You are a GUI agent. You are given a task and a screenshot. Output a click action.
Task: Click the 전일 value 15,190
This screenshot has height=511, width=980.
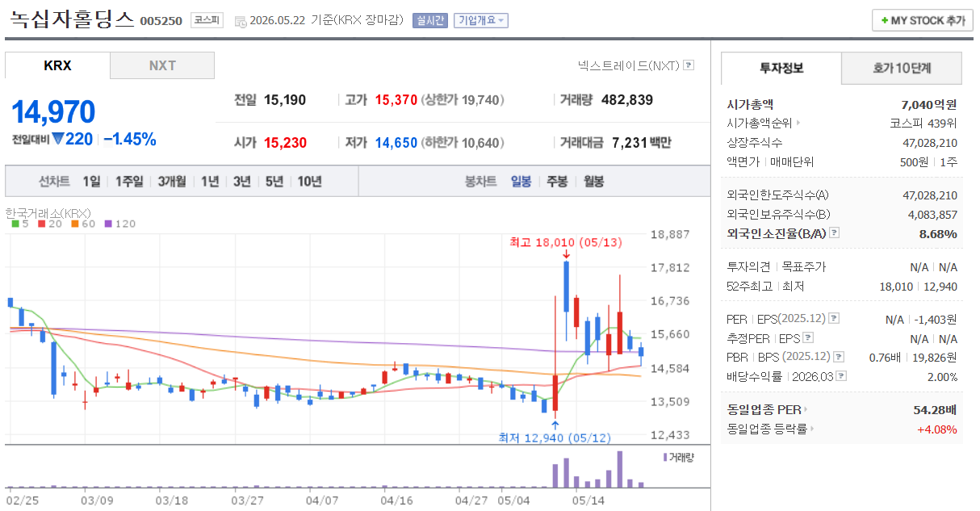[285, 100]
